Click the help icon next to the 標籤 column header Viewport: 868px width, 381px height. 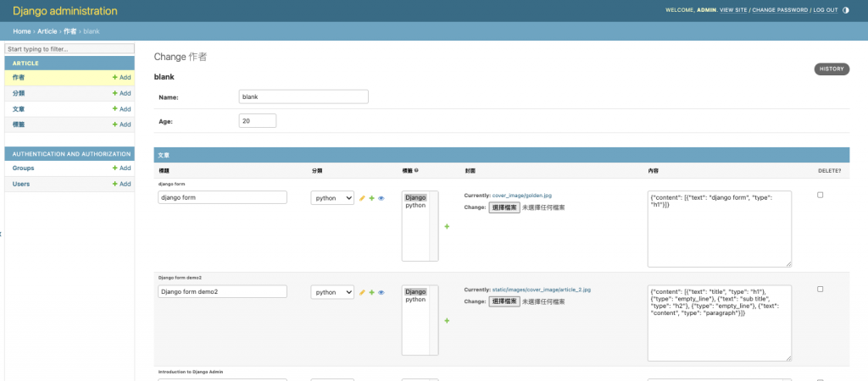pyautogui.click(x=416, y=170)
